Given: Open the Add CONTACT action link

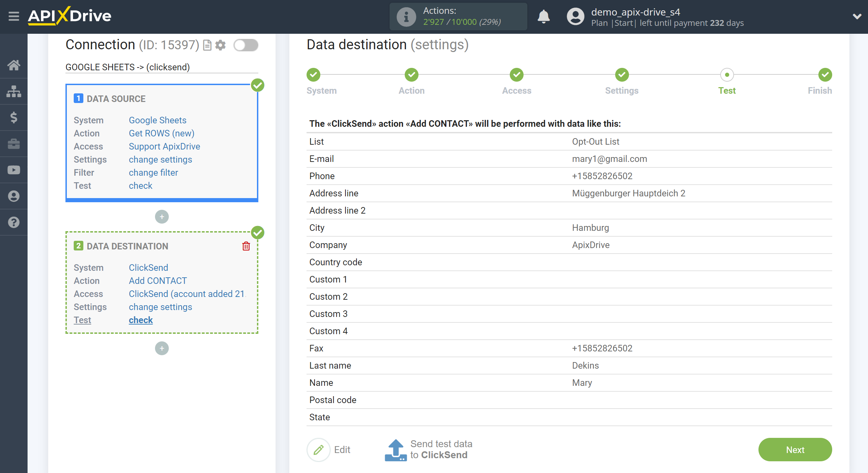Looking at the screenshot, I should click(x=158, y=281).
